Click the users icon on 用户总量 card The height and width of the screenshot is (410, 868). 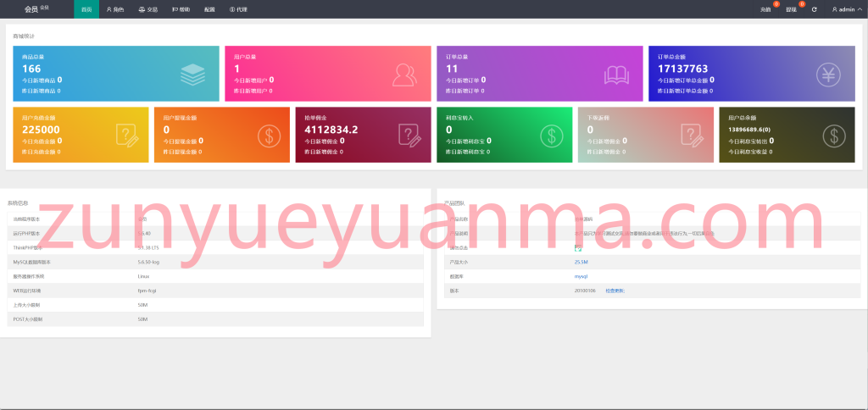coord(404,75)
